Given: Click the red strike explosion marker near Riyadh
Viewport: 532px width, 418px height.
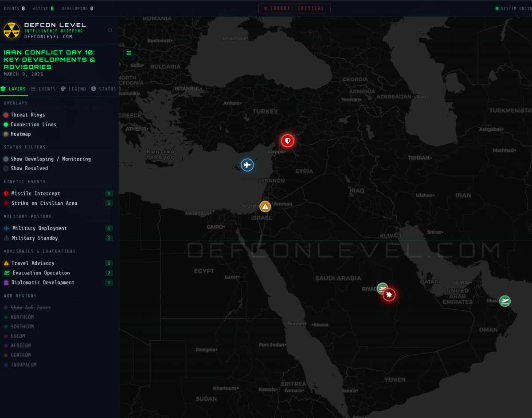Looking at the screenshot, I should (389, 295).
